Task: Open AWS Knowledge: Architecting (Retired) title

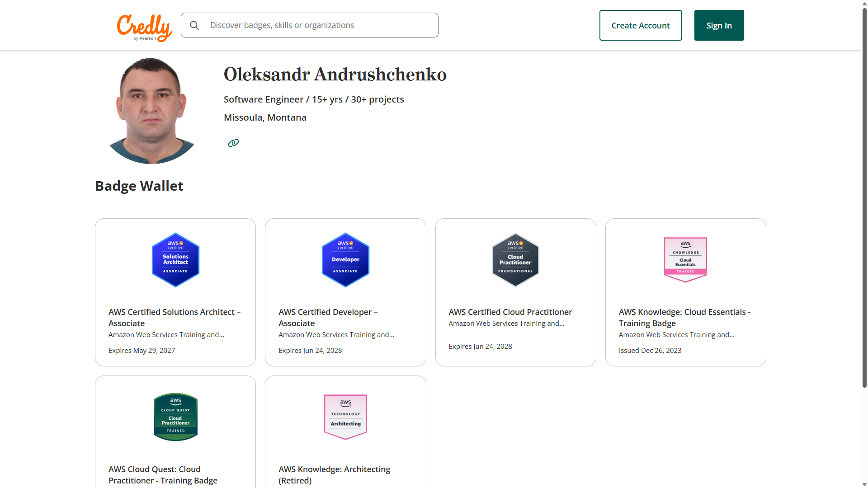Action: point(335,475)
